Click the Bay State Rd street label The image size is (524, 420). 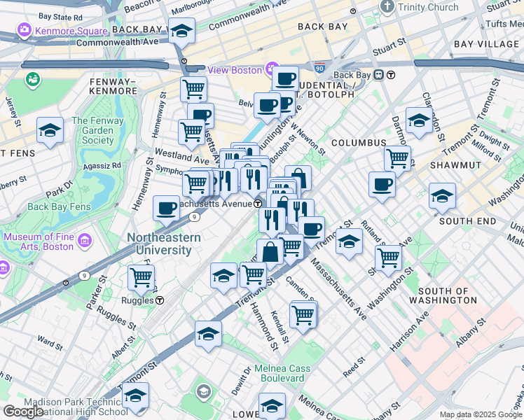(x=60, y=17)
